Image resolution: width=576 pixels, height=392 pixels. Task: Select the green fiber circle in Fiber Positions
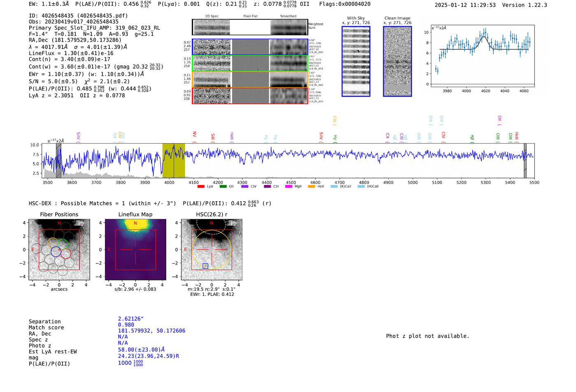(63, 244)
